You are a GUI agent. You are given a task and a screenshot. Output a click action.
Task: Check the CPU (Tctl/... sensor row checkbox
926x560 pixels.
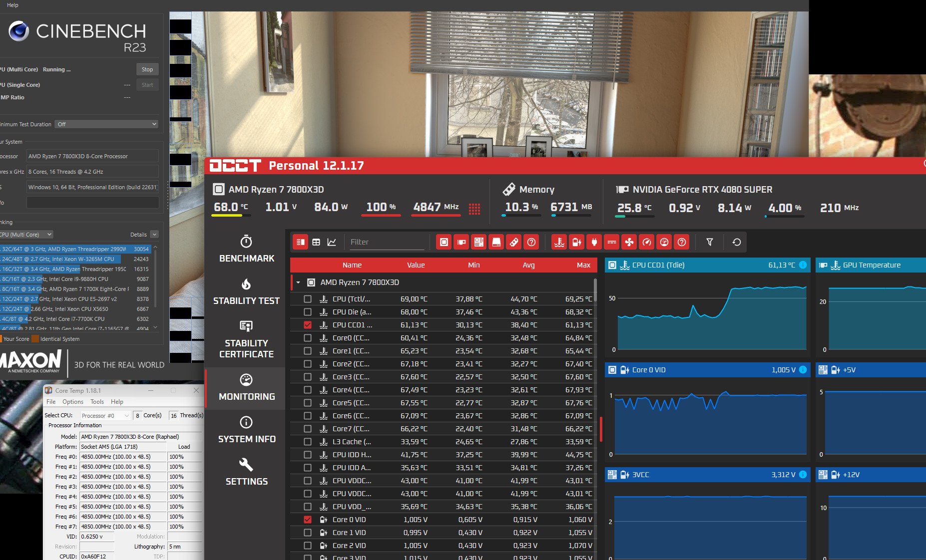tap(308, 299)
